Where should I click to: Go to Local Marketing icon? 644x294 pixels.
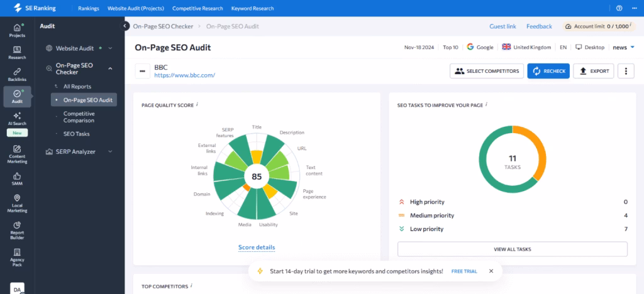[x=17, y=203]
